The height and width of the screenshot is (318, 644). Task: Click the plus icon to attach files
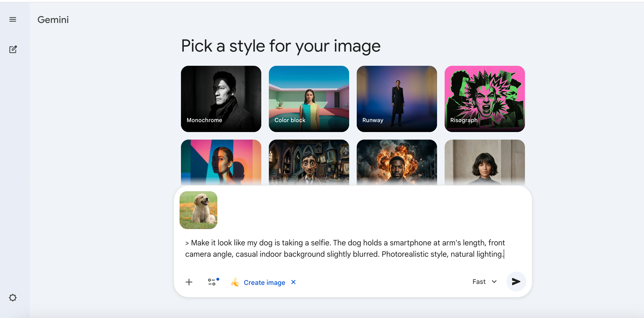(x=189, y=282)
